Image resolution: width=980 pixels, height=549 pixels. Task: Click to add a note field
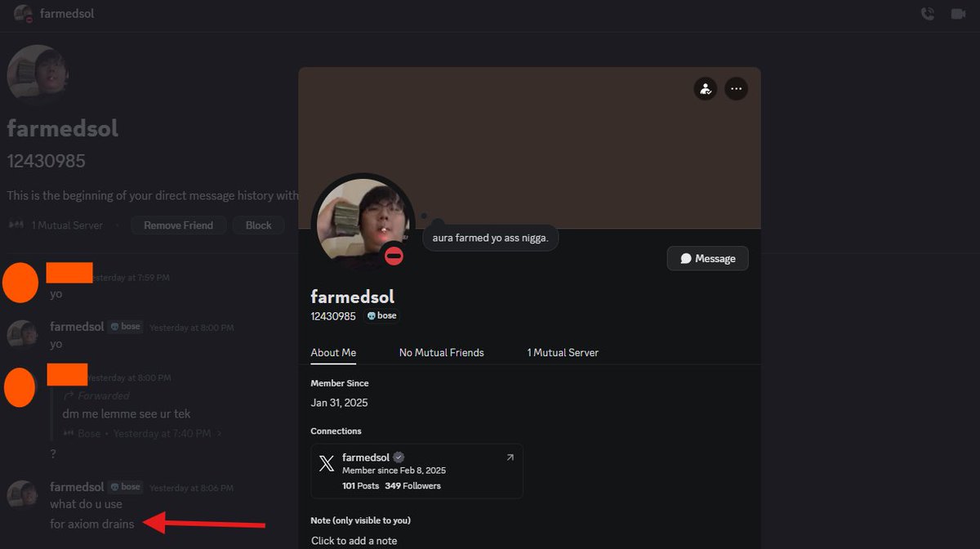pos(354,541)
